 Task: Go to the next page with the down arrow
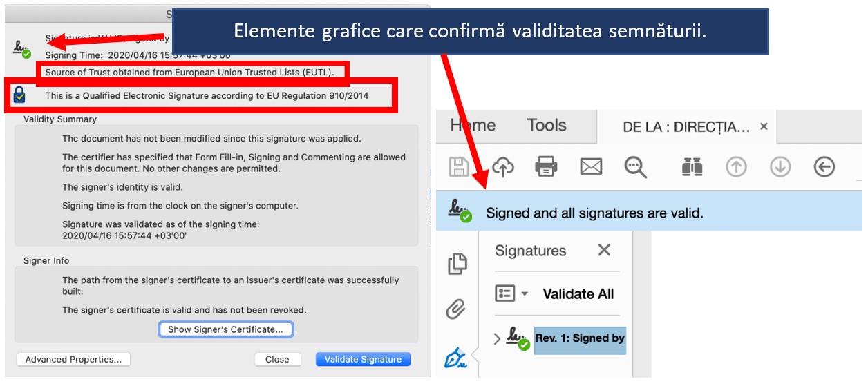pos(780,167)
